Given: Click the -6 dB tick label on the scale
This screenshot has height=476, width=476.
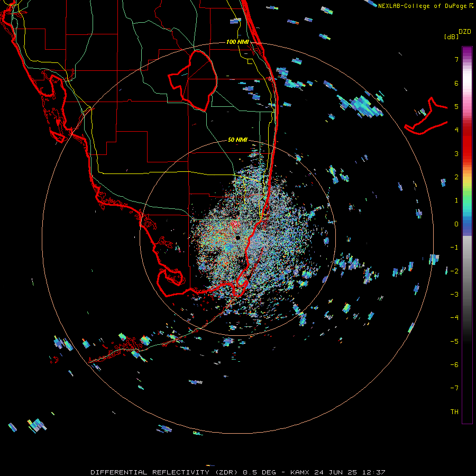Looking at the screenshot, I should pos(454,364).
